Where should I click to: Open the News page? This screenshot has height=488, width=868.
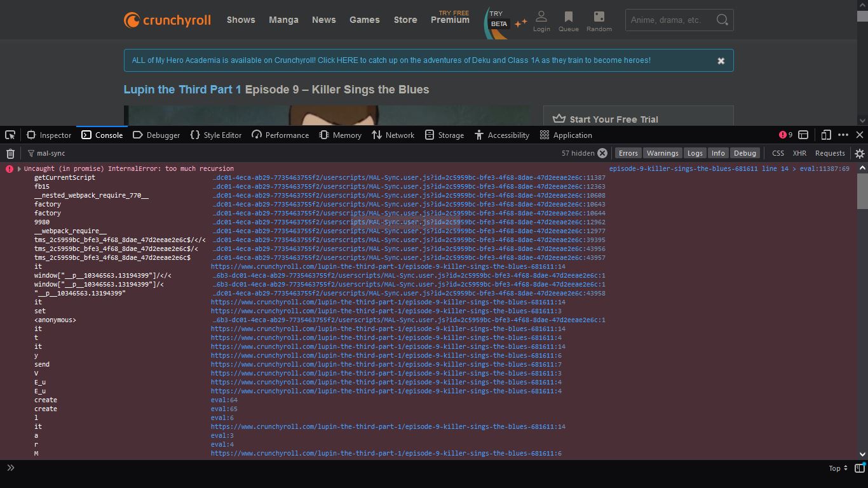tap(324, 20)
